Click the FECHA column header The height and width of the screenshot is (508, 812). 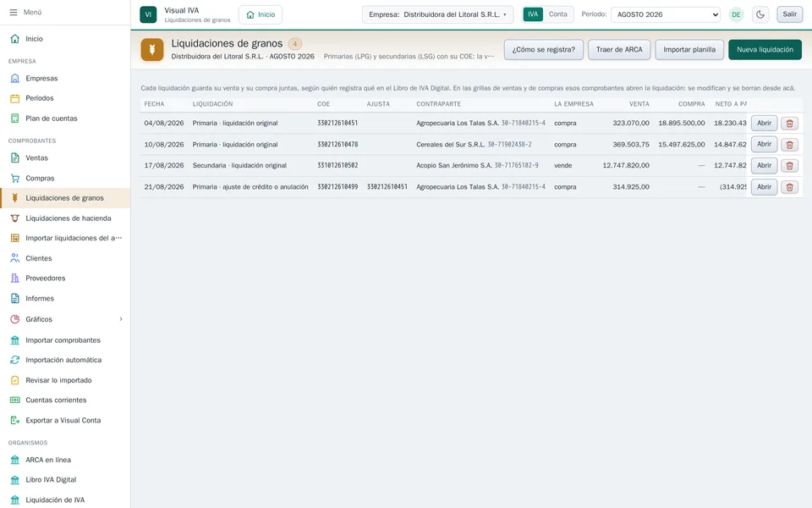click(x=154, y=104)
